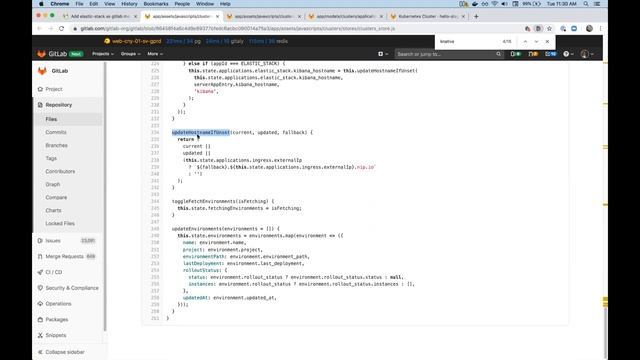Viewport: 640px width, 360px height.
Task: Go to previous find-in-page match
Action: coord(525,41)
